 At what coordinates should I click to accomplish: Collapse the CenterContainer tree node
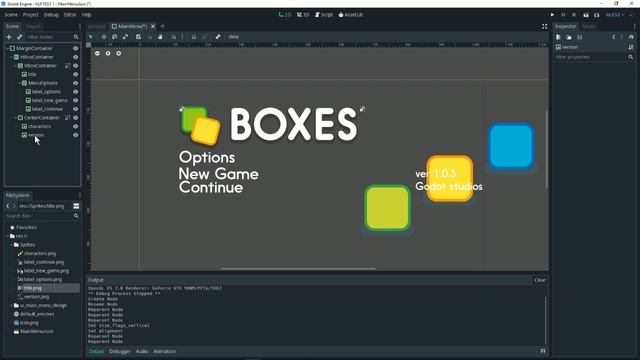point(16,118)
